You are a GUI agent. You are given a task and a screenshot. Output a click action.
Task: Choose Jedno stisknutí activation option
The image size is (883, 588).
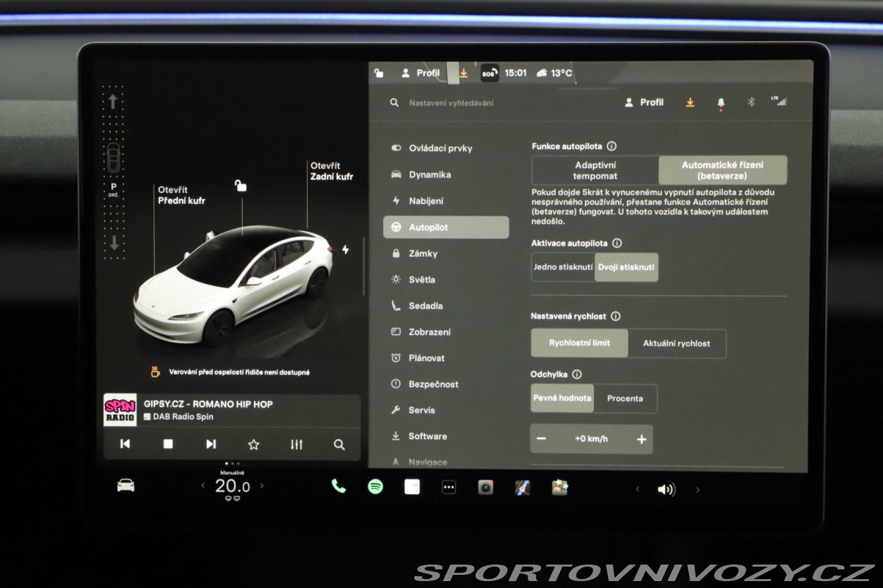563,267
